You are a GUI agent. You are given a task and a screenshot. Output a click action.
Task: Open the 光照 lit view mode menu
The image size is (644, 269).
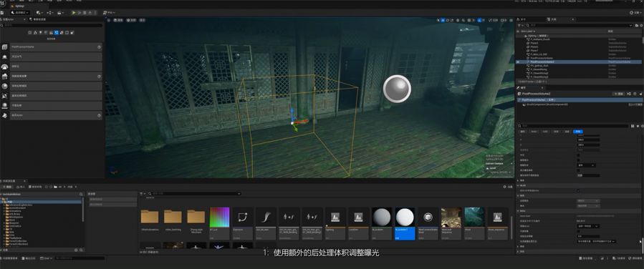click(132, 20)
